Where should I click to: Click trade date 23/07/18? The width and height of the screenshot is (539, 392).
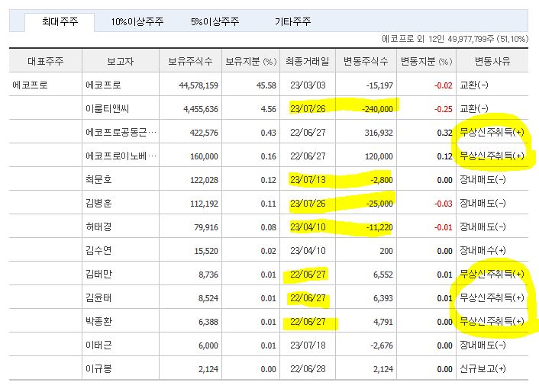pyautogui.click(x=308, y=345)
